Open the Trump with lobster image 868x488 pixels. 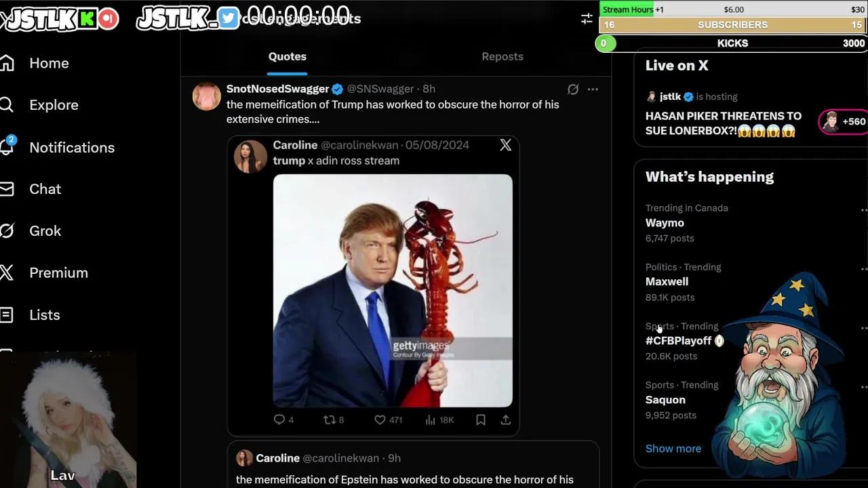(393, 291)
